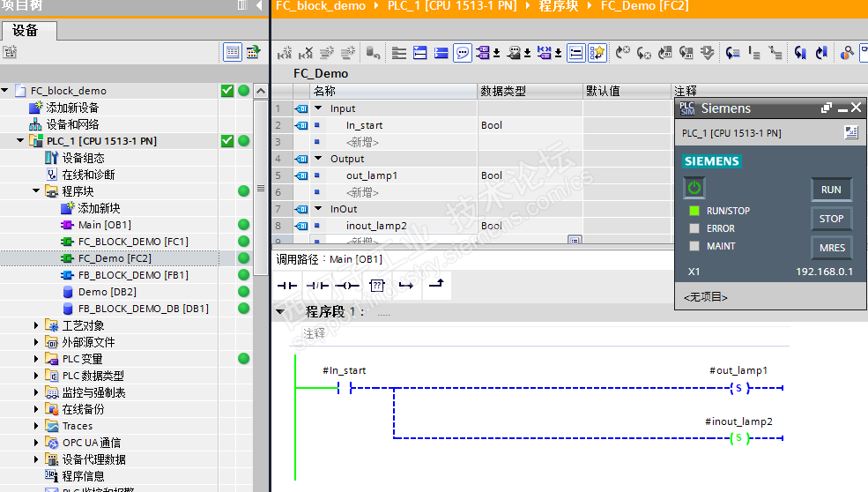Viewport: 868px width, 492px height.
Task: Click the PLCSIM power button
Action: click(694, 187)
